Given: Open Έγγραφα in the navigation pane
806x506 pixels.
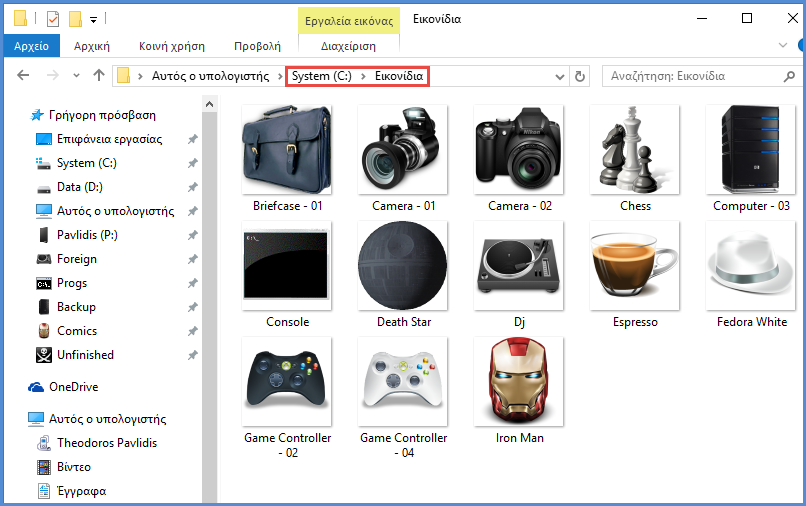Looking at the screenshot, I should point(82,491).
